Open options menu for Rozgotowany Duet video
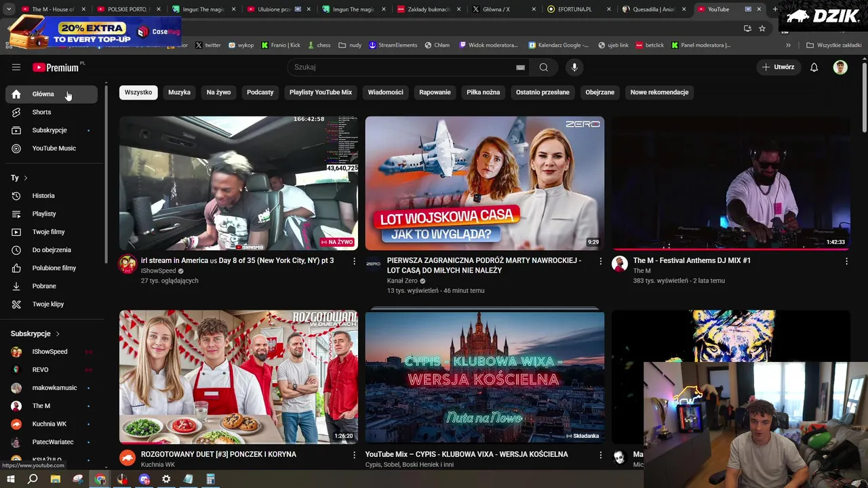 click(354, 455)
